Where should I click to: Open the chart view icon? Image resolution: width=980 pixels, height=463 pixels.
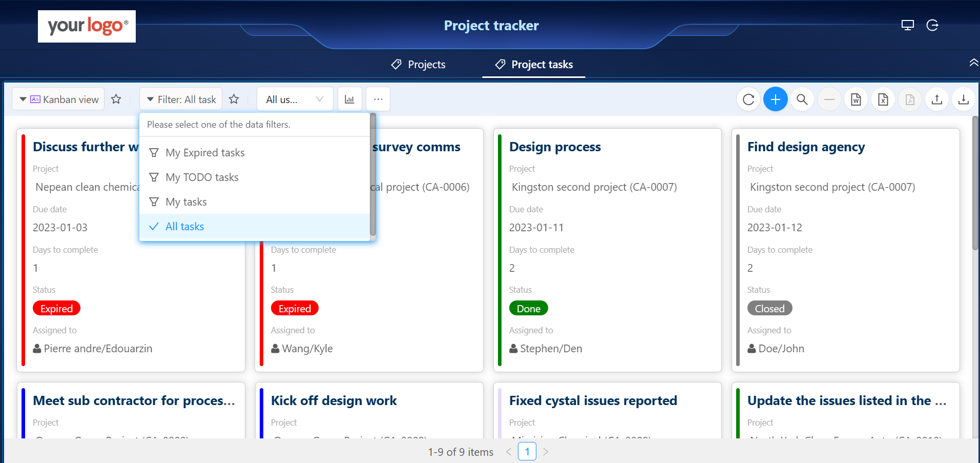pyautogui.click(x=350, y=99)
